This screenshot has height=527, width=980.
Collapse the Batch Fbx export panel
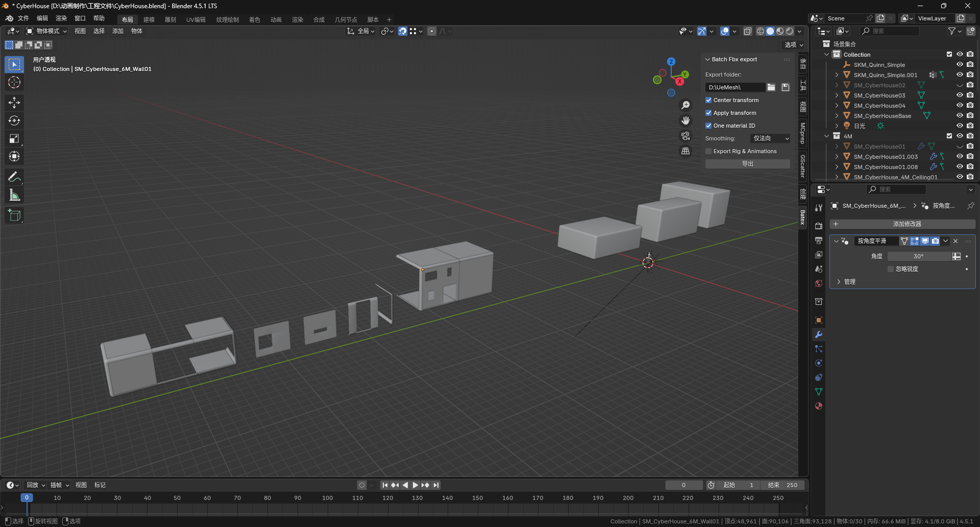(x=708, y=59)
